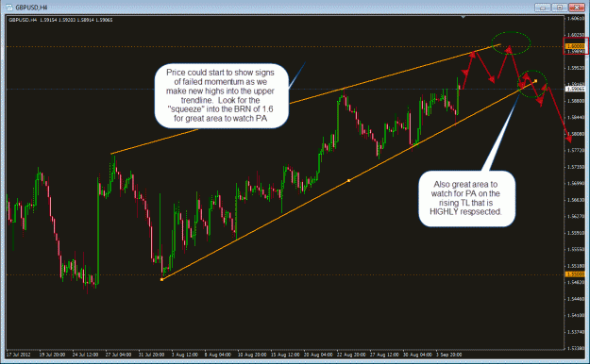The height and width of the screenshot is (364, 590).
Task: Click the '20 Aug 04:00' time axis label
Action: [x=318, y=355]
